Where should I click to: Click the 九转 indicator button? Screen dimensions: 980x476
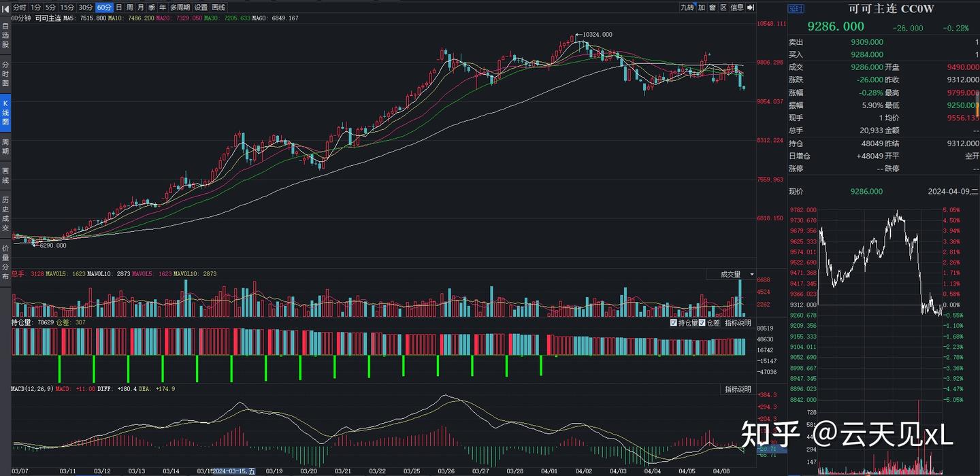[x=687, y=7]
